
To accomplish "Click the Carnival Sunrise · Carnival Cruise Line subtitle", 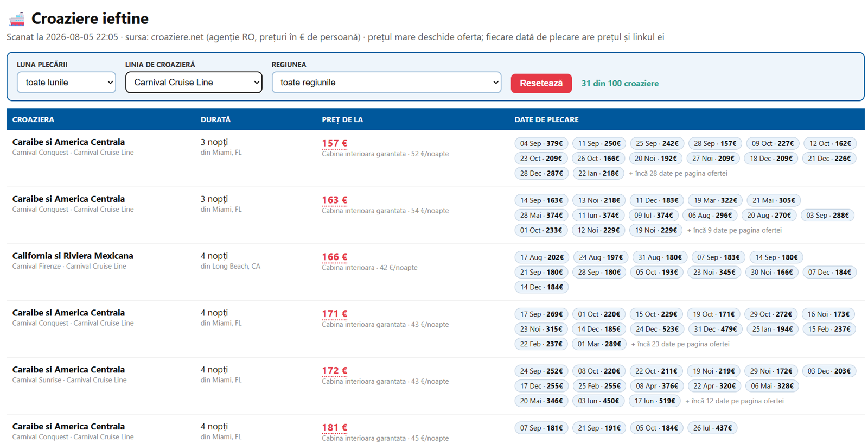I will tap(69, 380).
